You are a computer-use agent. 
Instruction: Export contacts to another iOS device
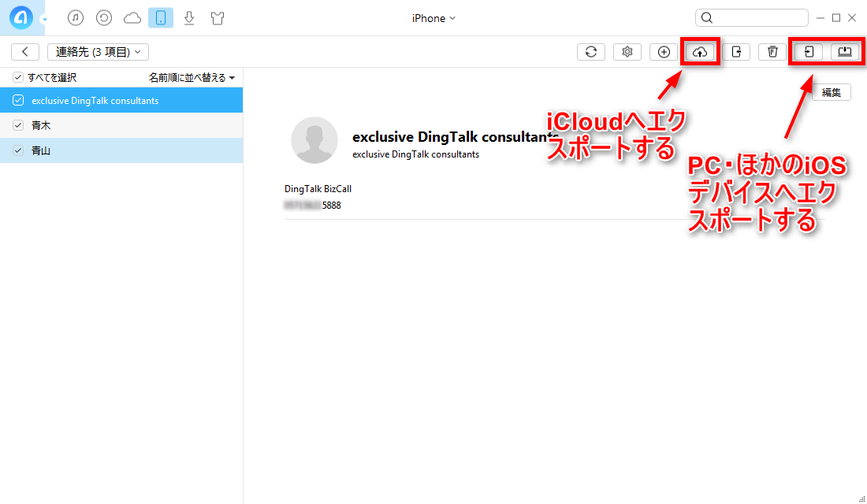tap(809, 51)
